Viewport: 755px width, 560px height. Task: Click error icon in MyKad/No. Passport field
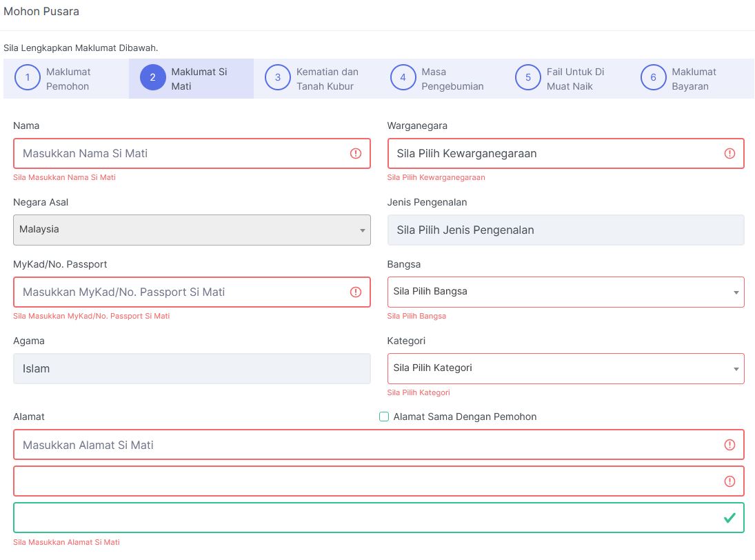356,292
